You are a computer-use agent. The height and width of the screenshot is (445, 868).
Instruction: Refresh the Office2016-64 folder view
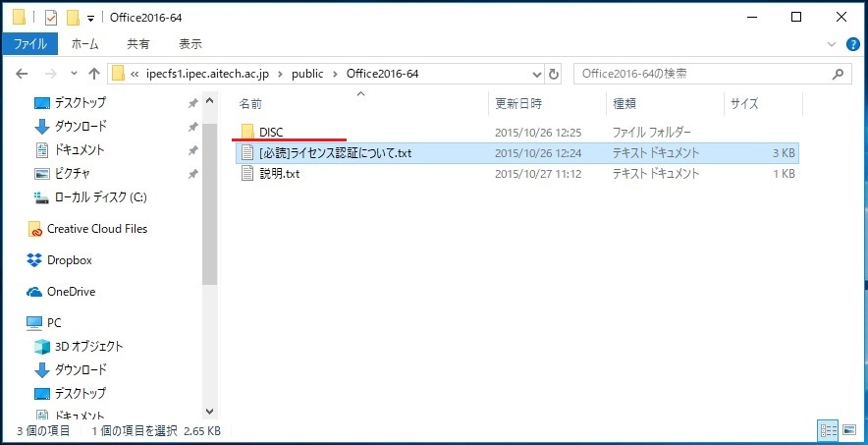553,74
